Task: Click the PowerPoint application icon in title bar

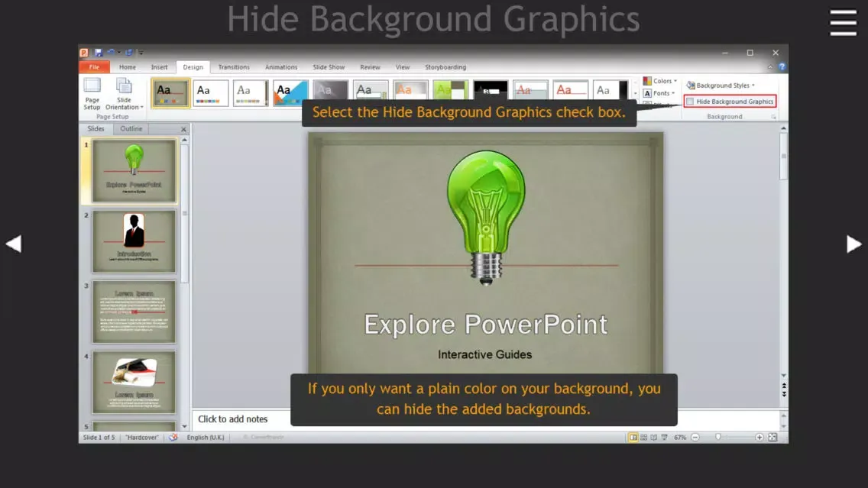Action: [x=84, y=53]
